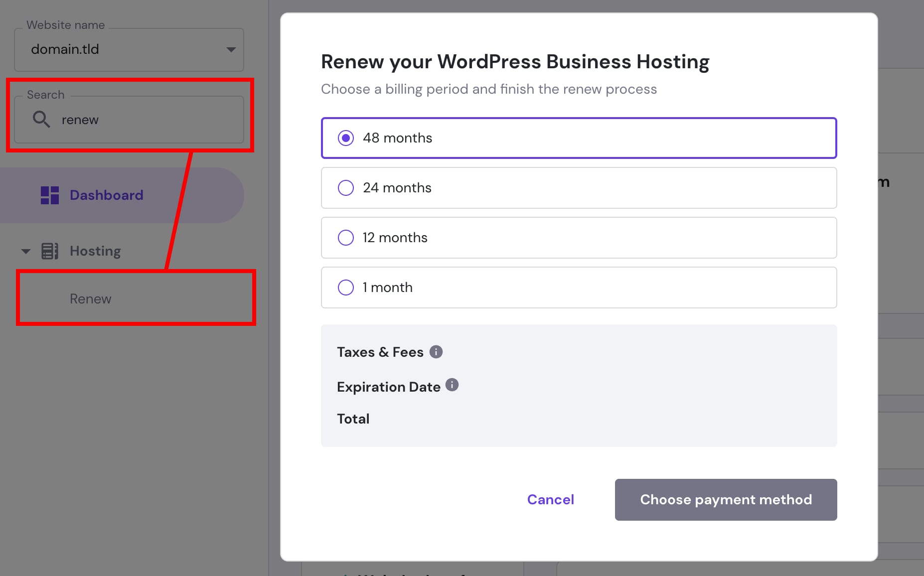Image resolution: width=924 pixels, height=576 pixels.
Task: Click the search magnifier icon
Action: [x=42, y=119]
